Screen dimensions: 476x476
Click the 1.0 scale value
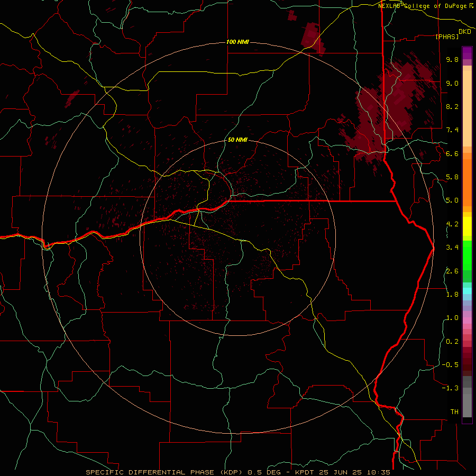452,318
